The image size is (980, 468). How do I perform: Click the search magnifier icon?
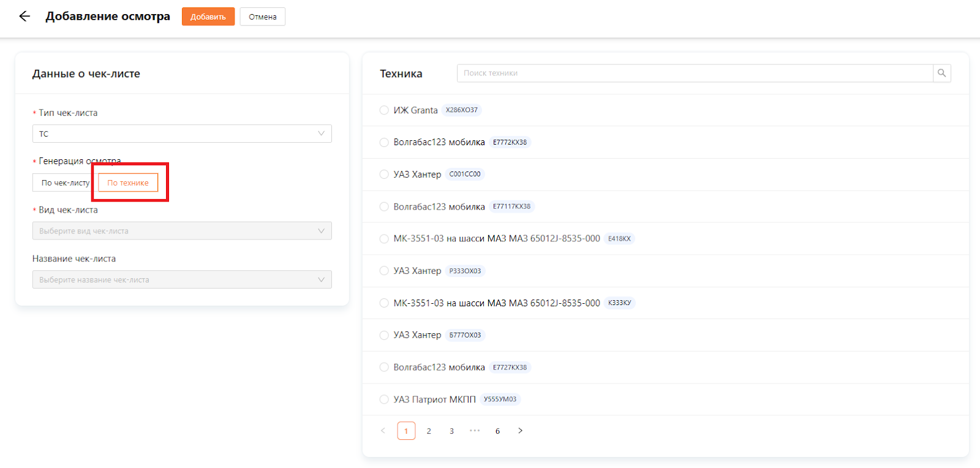(941, 73)
